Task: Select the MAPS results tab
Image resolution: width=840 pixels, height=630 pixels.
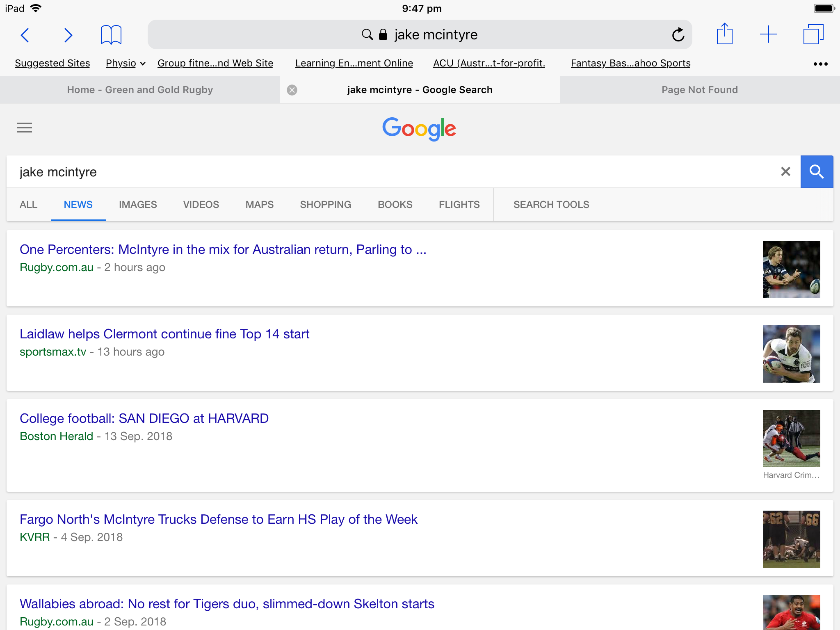Action: (x=259, y=205)
